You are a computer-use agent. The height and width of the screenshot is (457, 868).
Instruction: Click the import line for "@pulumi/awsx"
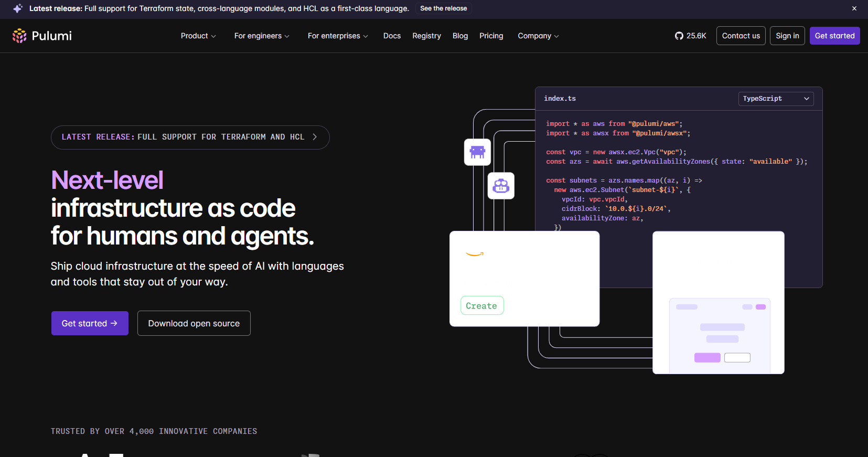[x=618, y=133]
